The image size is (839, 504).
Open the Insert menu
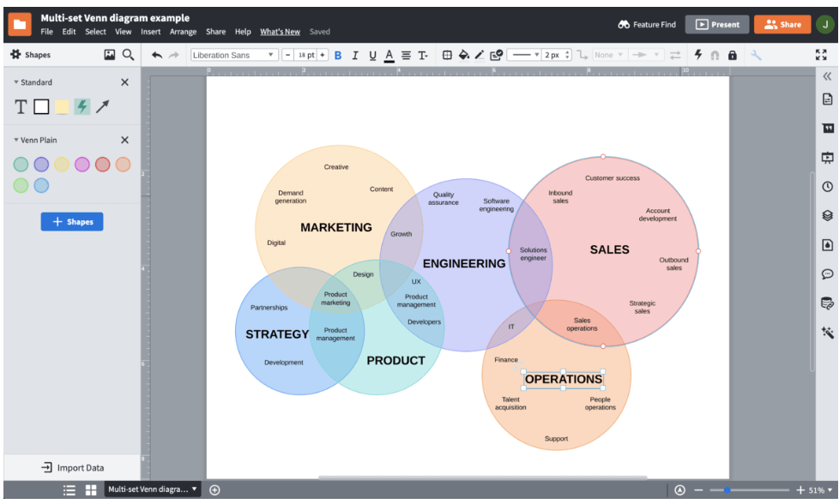pyautogui.click(x=150, y=32)
